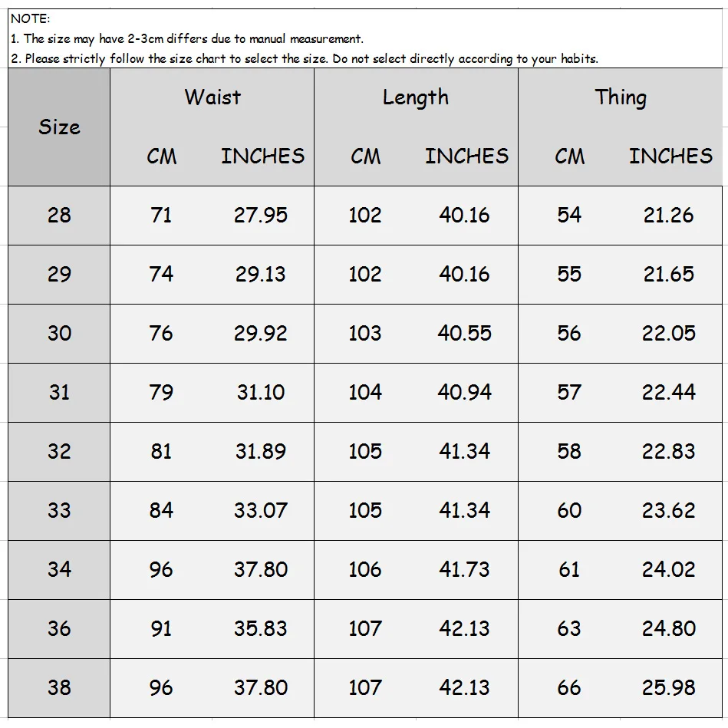The height and width of the screenshot is (728, 728).
Task: Click size 38 row label
Action: click(59, 687)
